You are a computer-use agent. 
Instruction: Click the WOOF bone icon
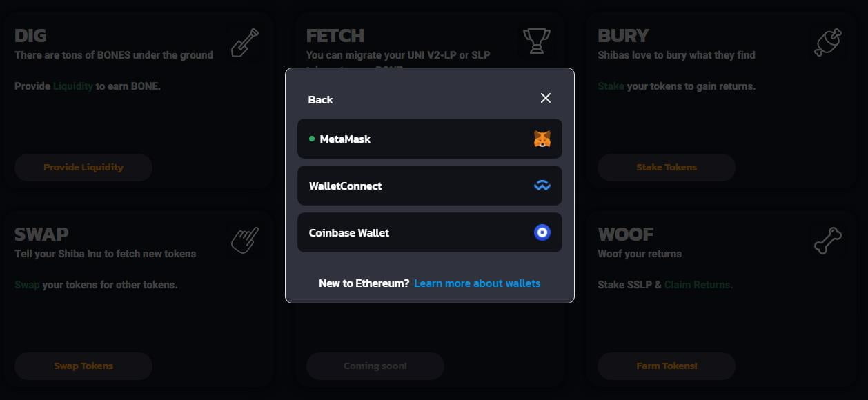[x=828, y=241]
